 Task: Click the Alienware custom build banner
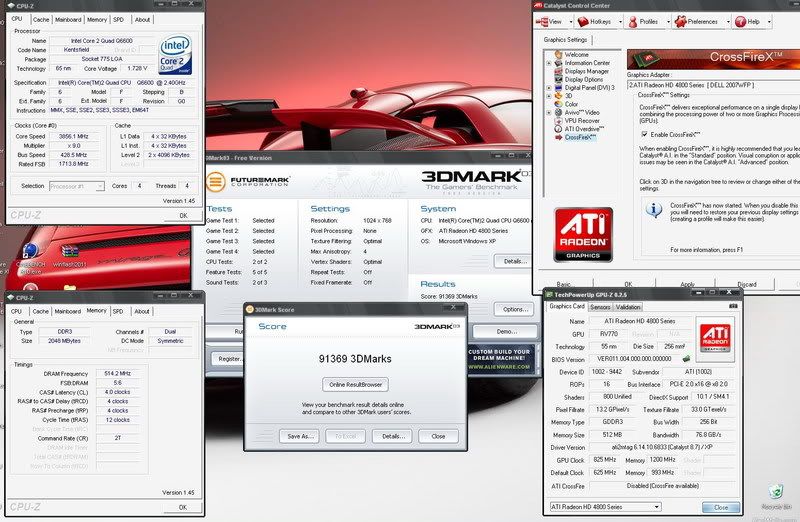point(499,359)
